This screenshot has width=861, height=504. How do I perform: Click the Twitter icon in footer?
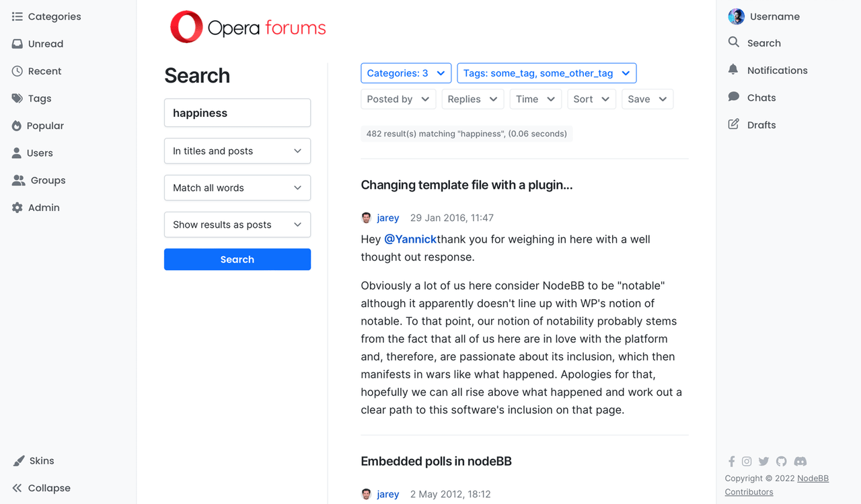click(763, 462)
